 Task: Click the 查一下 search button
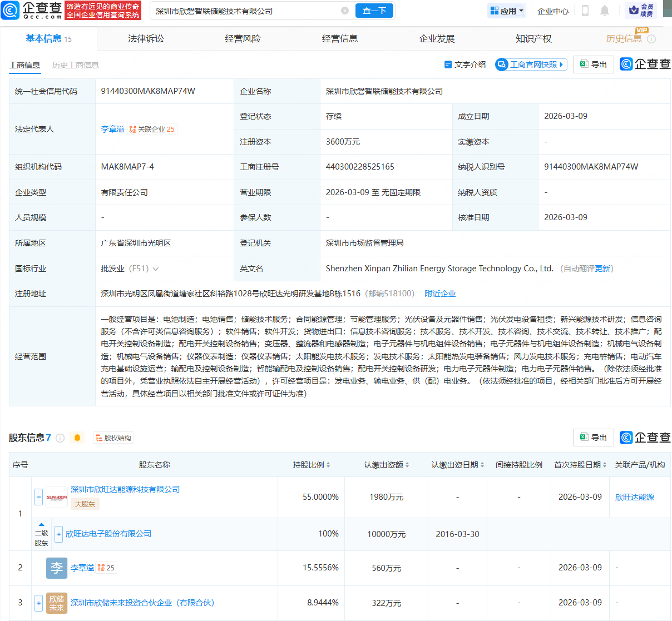[374, 10]
